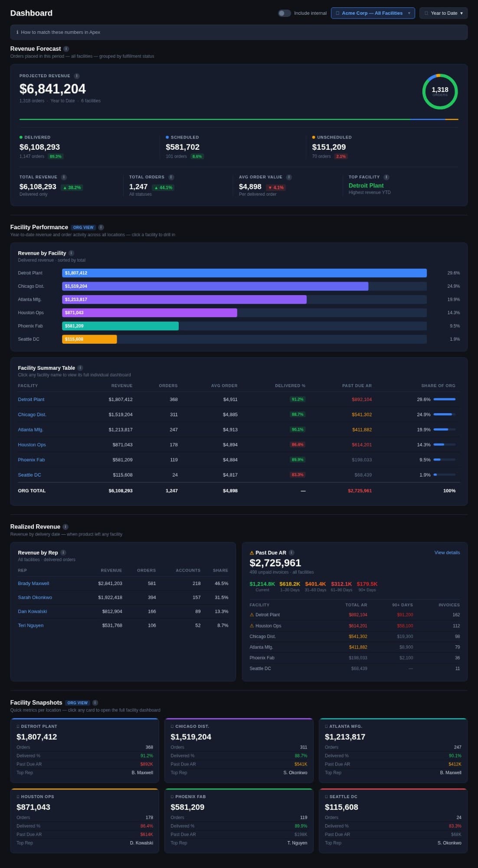This screenshot has height=868, width=478.
Task: Open the Acme Corp — All Facilities dropdown
Action: [x=373, y=13]
